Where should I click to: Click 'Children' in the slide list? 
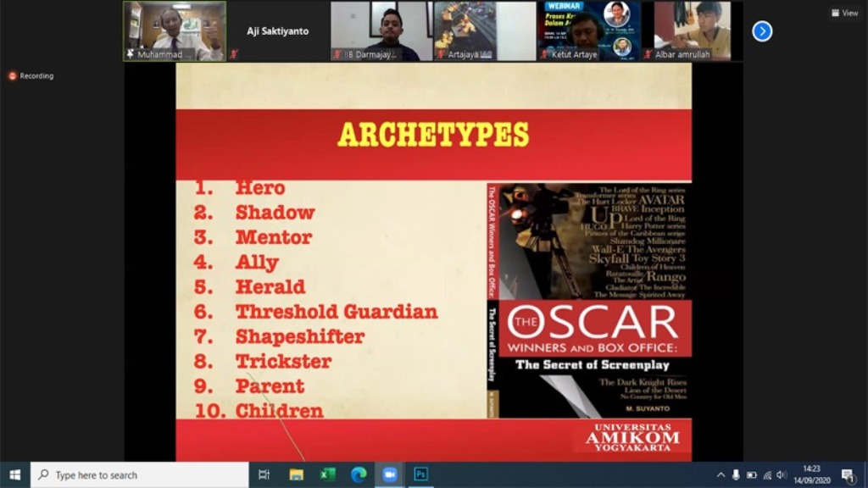coord(279,411)
